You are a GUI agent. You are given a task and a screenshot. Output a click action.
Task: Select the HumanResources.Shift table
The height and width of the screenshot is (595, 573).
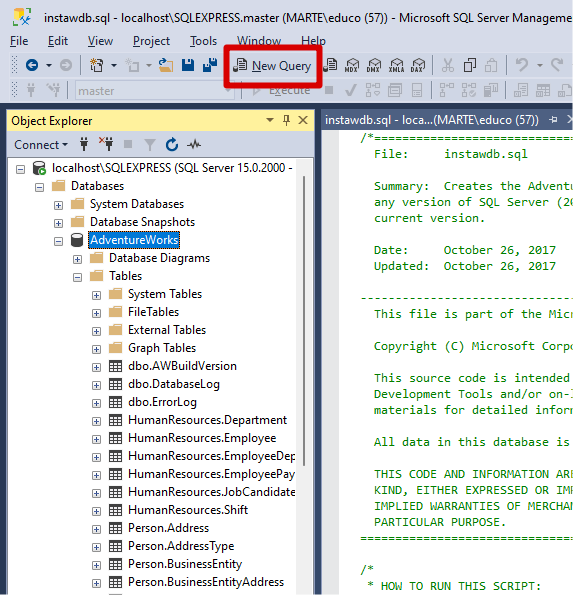[188, 510]
